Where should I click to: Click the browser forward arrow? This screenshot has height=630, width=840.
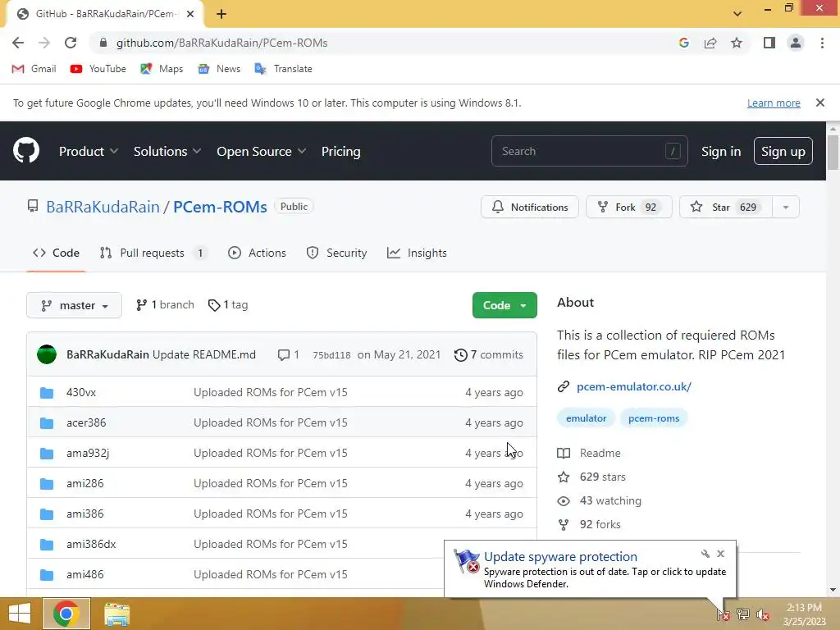tap(44, 43)
